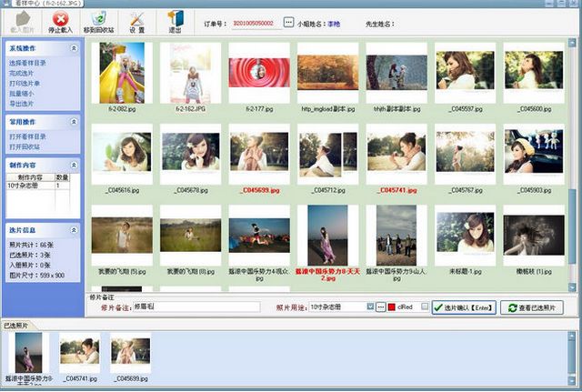The height and width of the screenshot is (392, 582).
Task: Click the 停止载入 stop loading icon
Action: (x=60, y=18)
